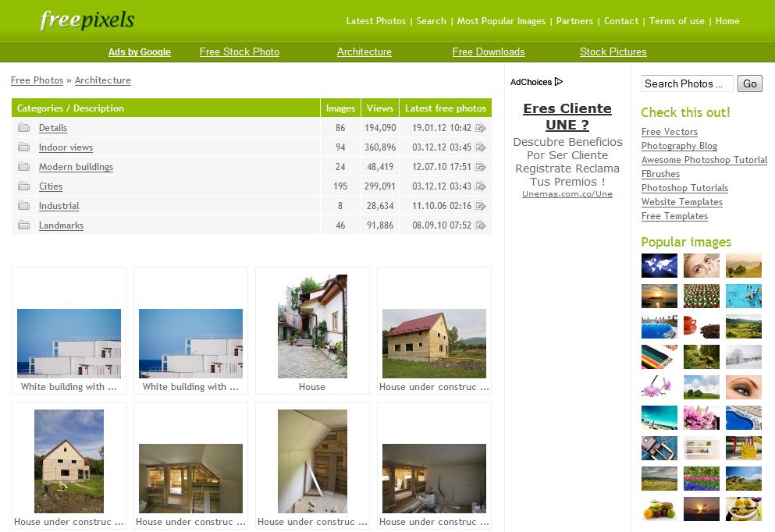Click the Ads by Google link

coord(140,51)
